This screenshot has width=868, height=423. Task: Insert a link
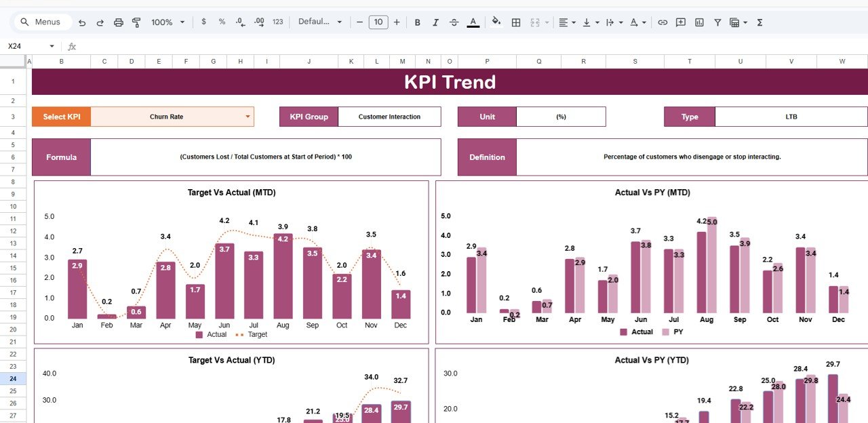pyautogui.click(x=663, y=22)
